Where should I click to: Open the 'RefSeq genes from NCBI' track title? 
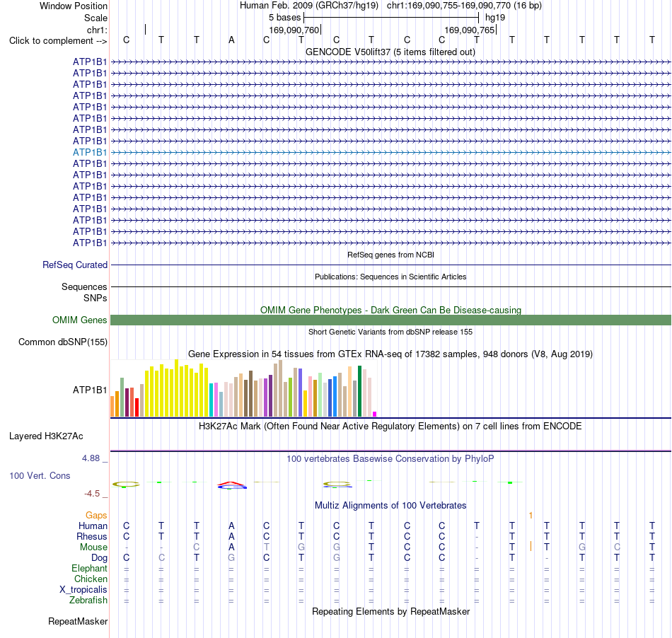(x=391, y=255)
